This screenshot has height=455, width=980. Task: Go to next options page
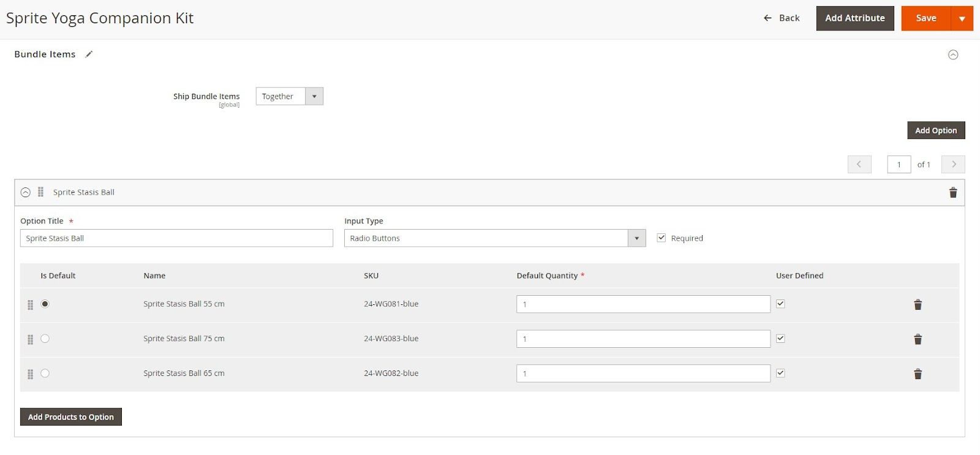[x=953, y=164]
